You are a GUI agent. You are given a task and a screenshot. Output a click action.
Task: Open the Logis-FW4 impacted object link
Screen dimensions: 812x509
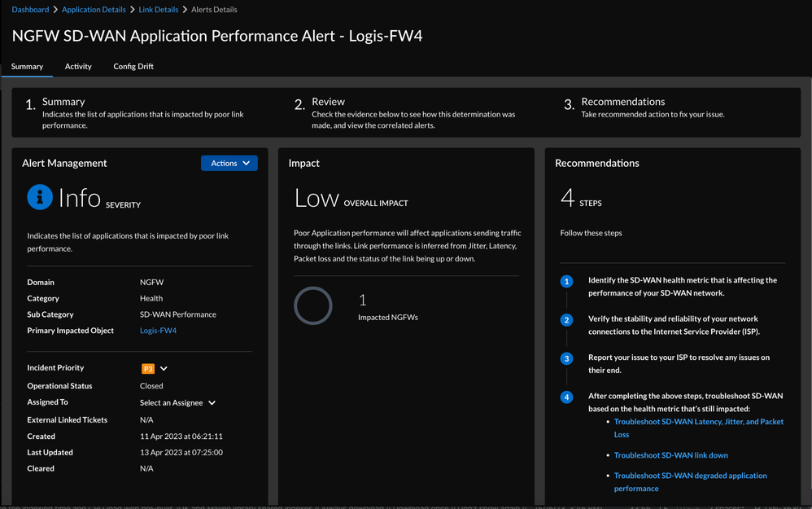158,331
